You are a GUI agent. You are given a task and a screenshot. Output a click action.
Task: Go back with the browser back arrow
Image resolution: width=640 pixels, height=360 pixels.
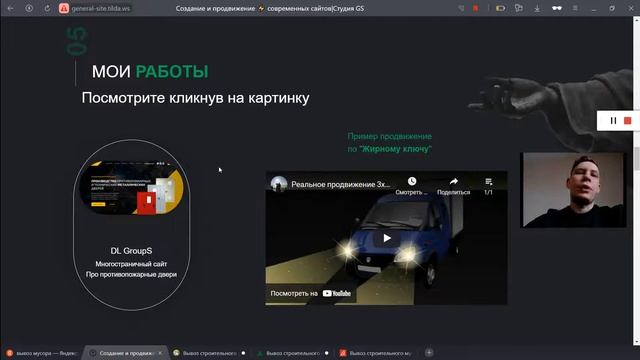[11, 8]
